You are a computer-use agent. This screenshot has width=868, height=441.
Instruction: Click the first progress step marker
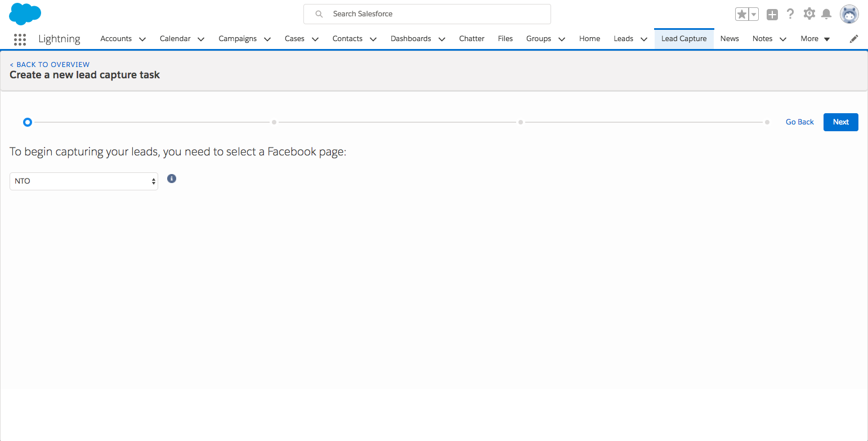[27, 122]
